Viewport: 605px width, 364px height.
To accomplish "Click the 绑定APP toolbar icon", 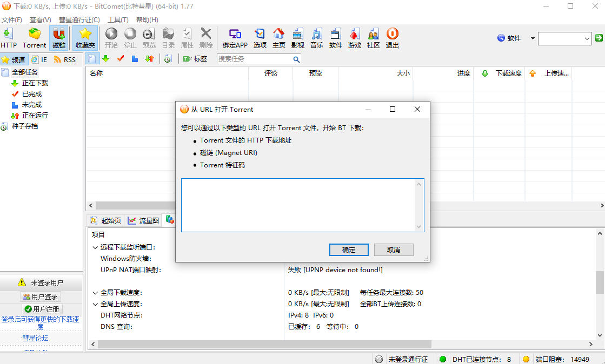I will coord(235,37).
